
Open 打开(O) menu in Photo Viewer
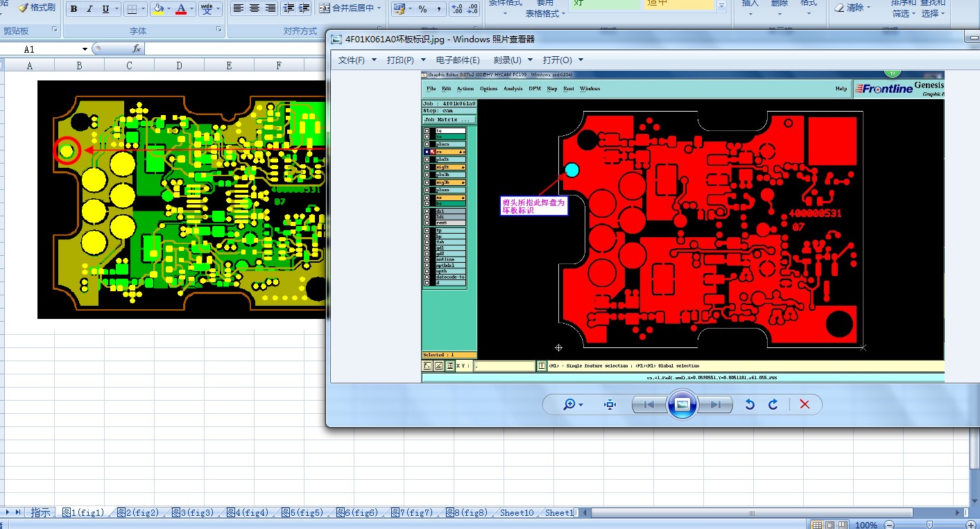(563, 60)
